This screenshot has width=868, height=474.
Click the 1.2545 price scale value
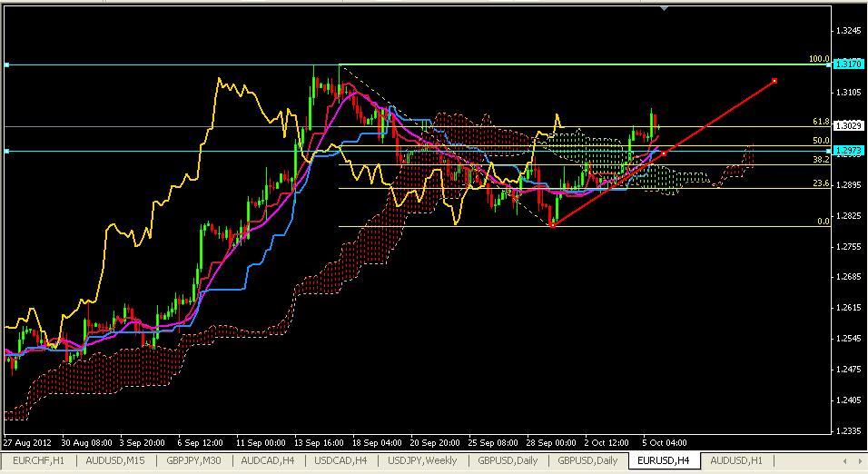(849, 339)
